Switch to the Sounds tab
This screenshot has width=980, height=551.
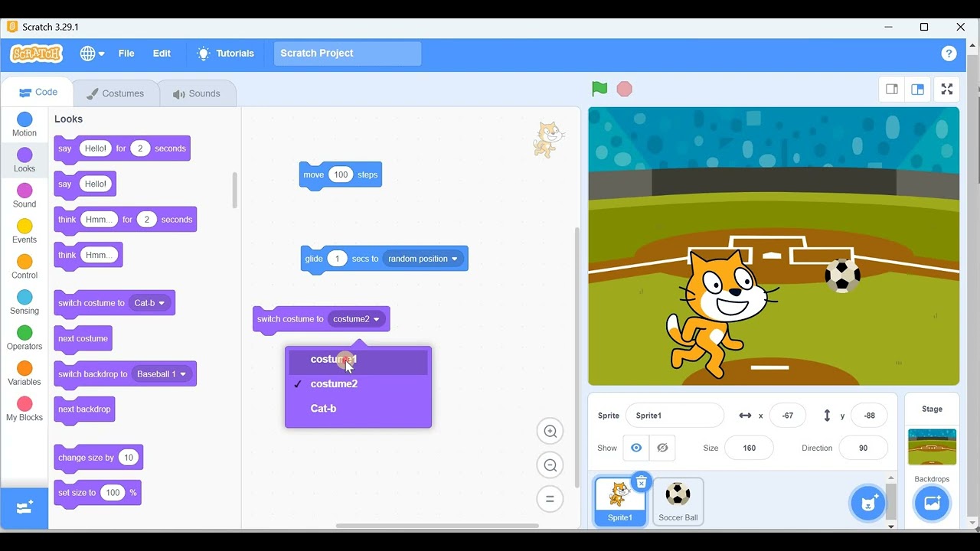pos(197,93)
